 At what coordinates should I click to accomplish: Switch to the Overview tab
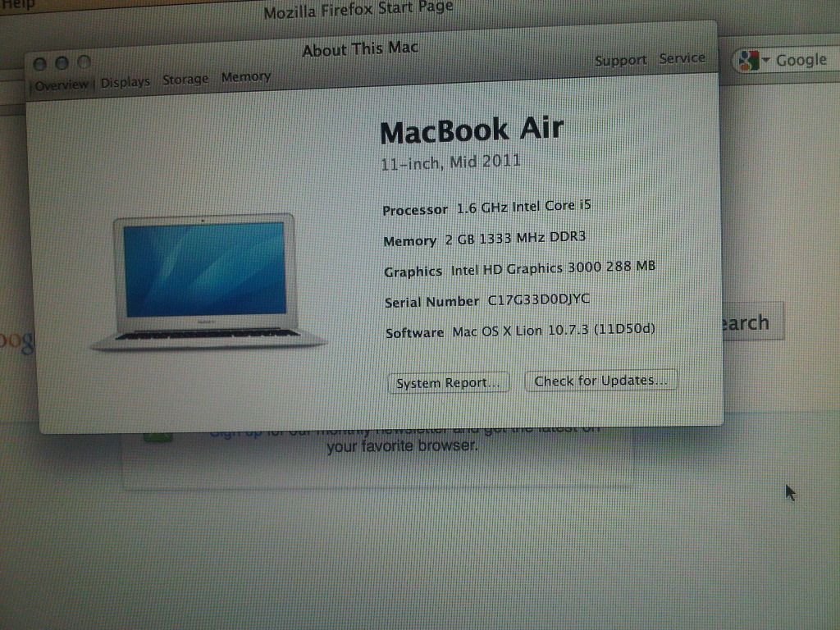(x=61, y=85)
